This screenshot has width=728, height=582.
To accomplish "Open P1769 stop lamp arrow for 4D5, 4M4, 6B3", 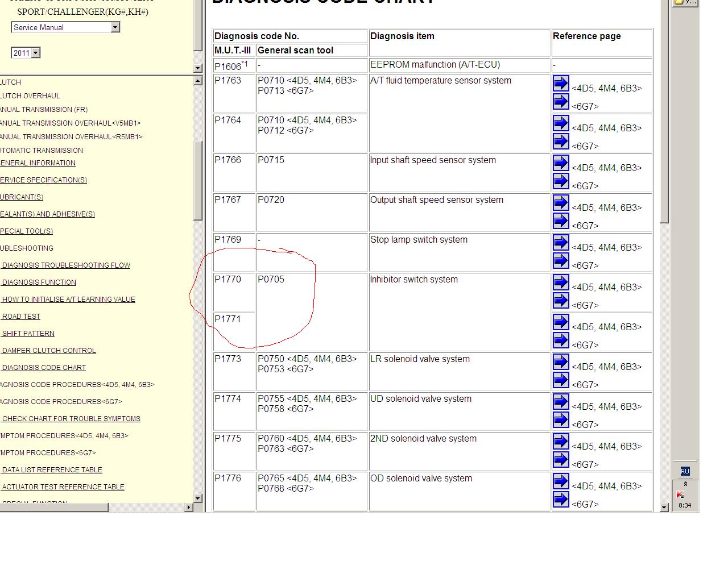I will point(561,243).
